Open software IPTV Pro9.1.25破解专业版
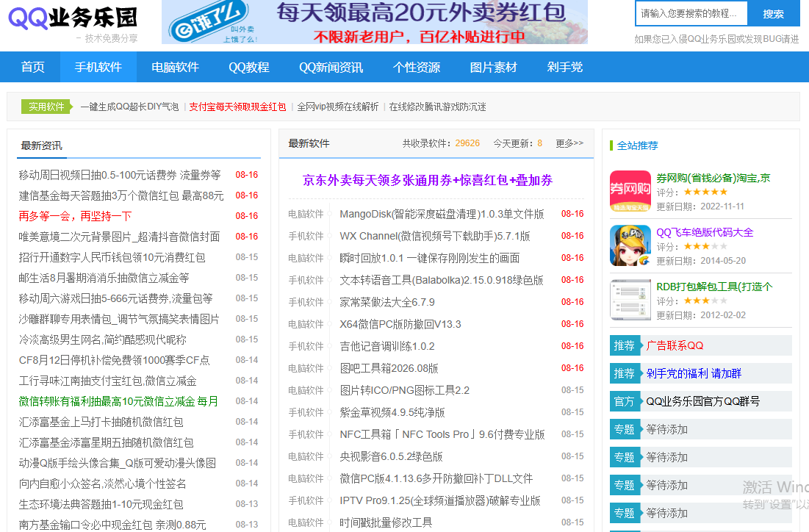809x532 pixels. click(x=440, y=501)
